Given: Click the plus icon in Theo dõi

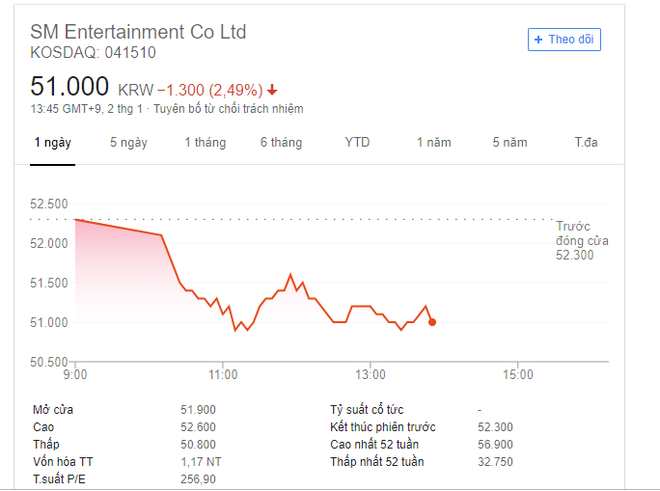Looking at the screenshot, I should point(538,40).
